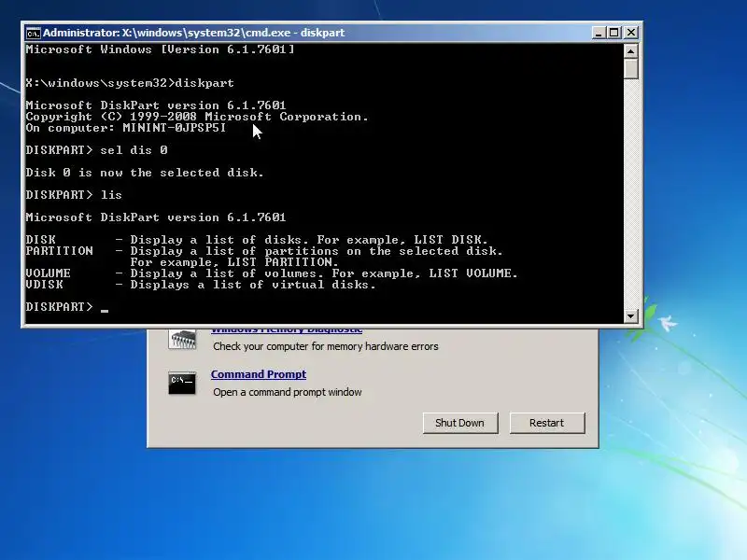
Task: Click the 'DISK - Display a list of disks' line
Action: click(257, 240)
